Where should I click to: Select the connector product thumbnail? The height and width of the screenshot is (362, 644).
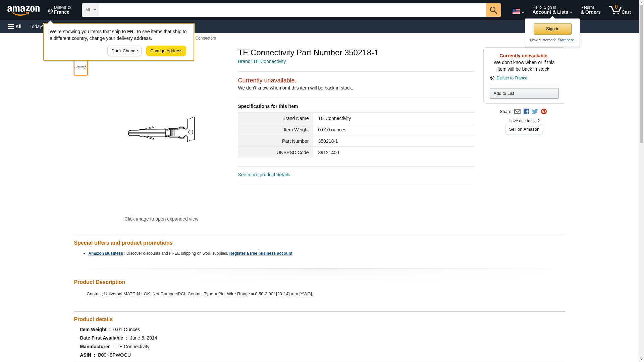pyautogui.click(x=81, y=67)
